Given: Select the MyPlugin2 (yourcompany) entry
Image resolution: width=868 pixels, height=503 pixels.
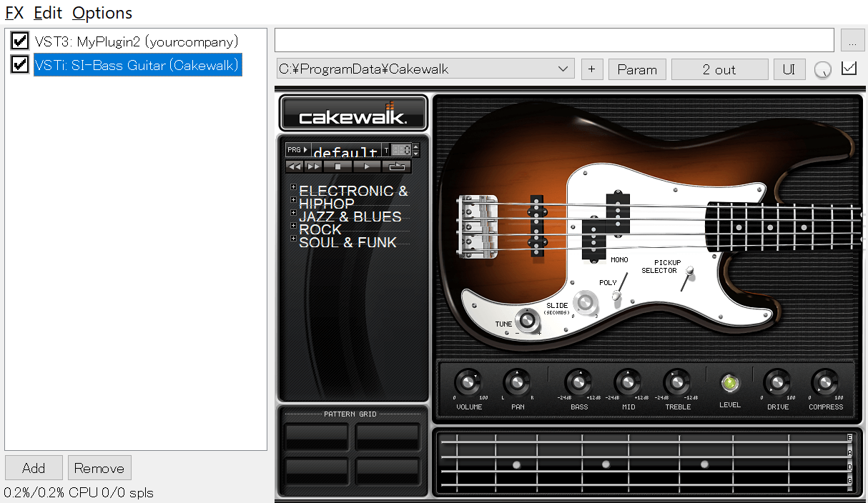Looking at the screenshot, I should tap(137, 41).
